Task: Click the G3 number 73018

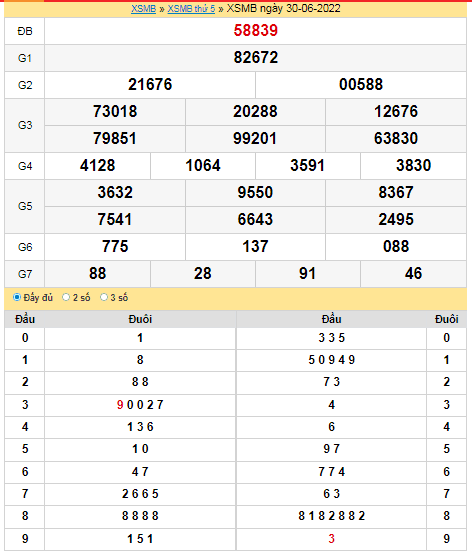Action: (115, 111)
